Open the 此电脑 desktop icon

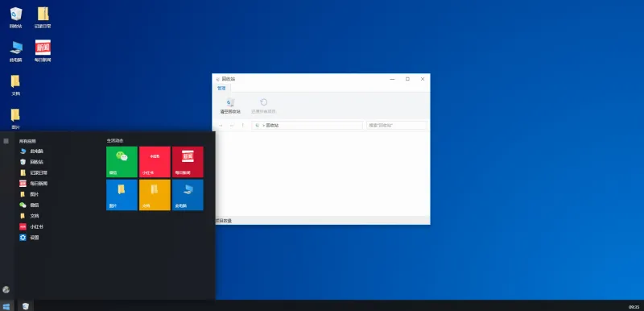click(x=15, y=51)
